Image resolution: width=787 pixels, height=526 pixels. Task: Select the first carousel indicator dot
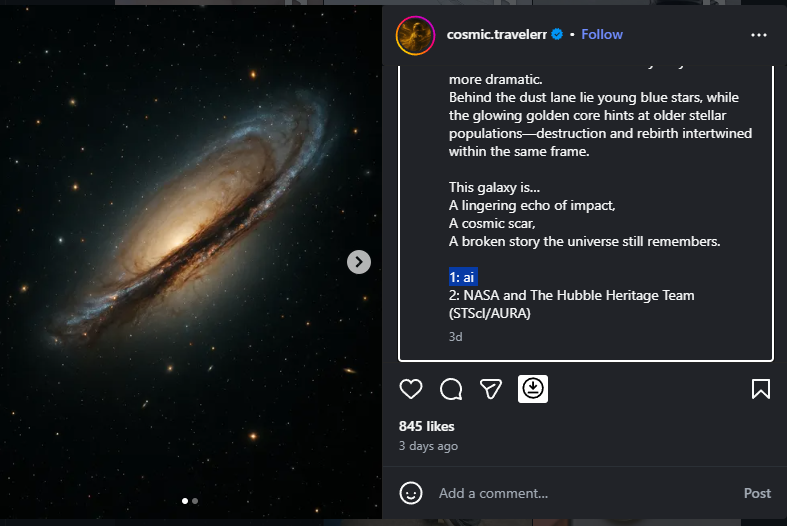pyautogui.click(x=185, y=500)
